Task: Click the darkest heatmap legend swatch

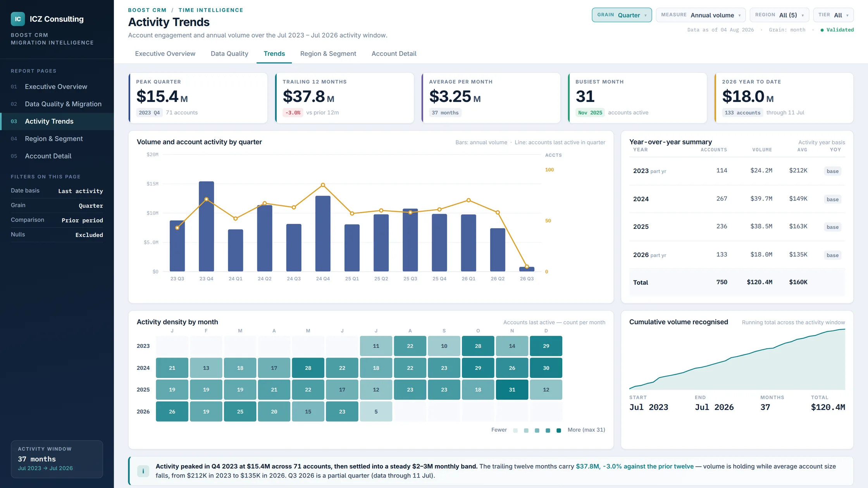Action: 558,430
